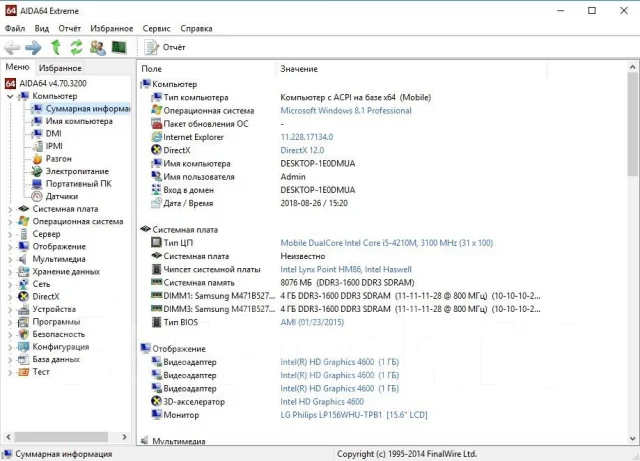The image size is (640, 461).
Task: Expand the DirectX tree node
Action: coord(10,297)
